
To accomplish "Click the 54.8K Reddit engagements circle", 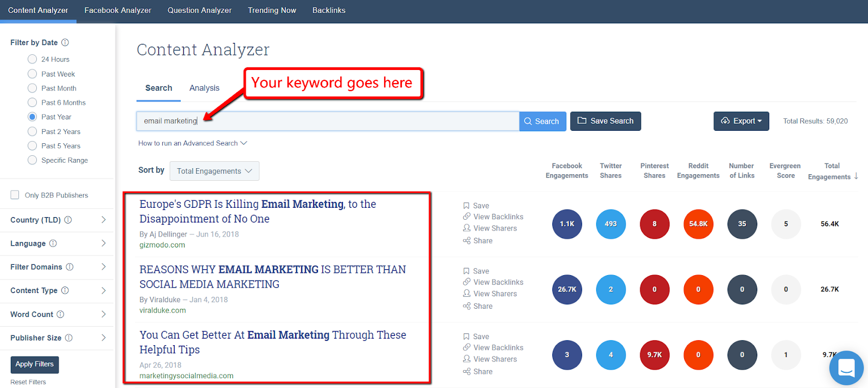I will pos(698,224).
